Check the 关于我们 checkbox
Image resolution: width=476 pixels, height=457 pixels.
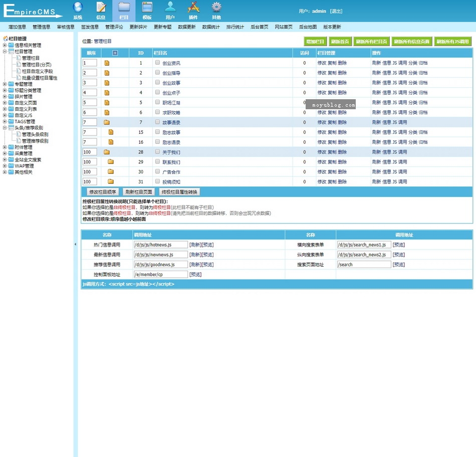(157, 151)
